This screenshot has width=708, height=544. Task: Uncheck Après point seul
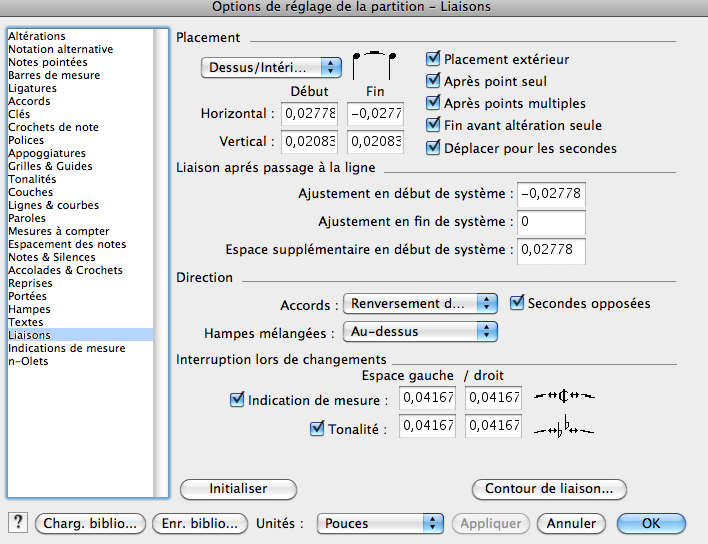point(433,81)
